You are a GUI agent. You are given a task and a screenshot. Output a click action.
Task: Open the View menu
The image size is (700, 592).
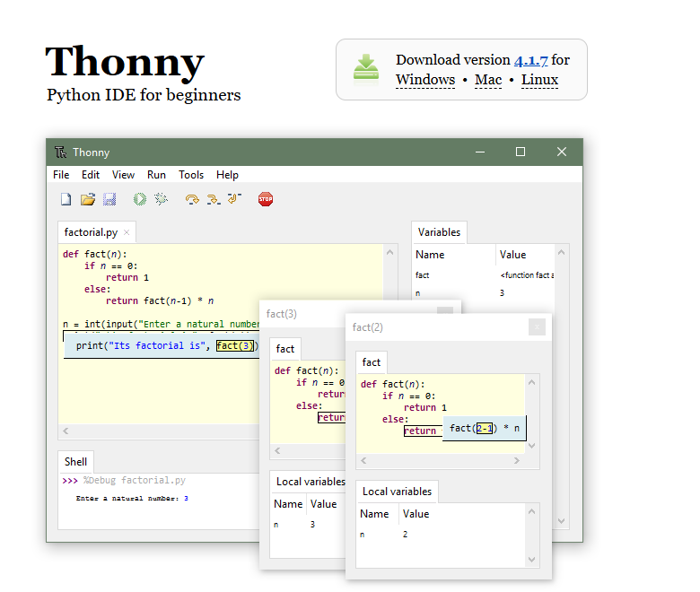[x=123, y=175]
